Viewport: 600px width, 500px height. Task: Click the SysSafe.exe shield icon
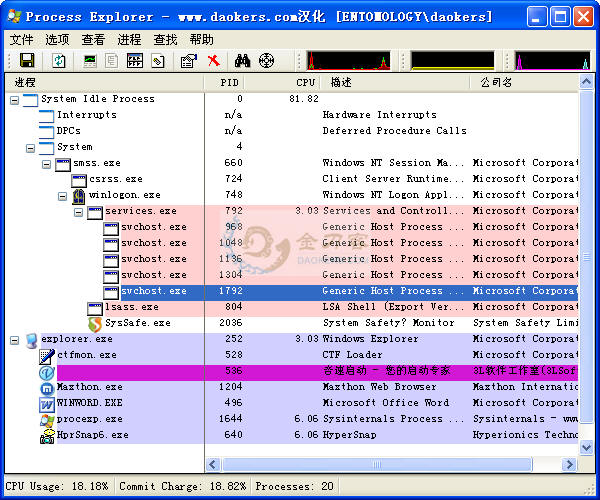tap(95, 324)
